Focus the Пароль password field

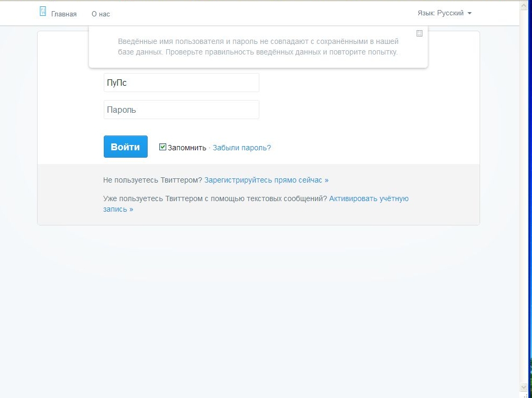[x=181, y=110]
